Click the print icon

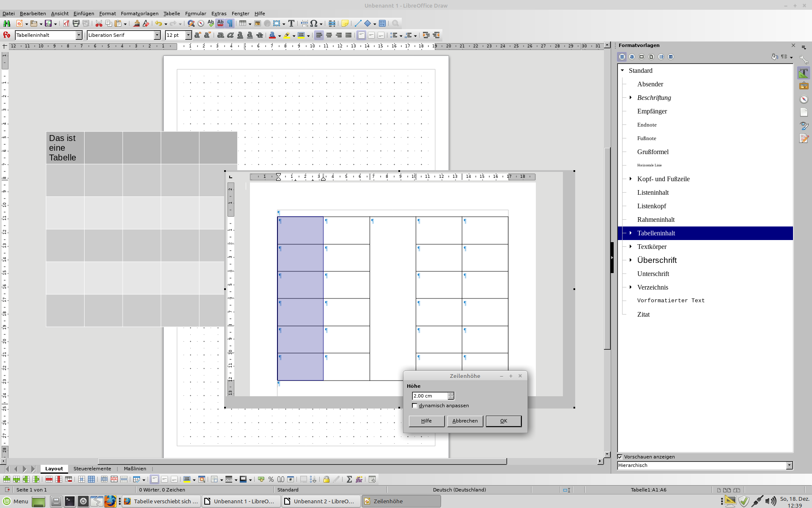pos(76,24)
